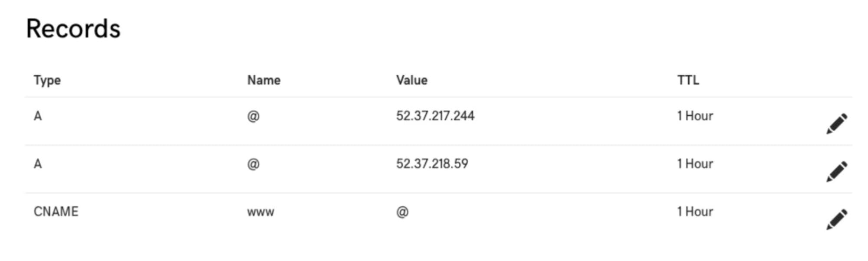Click the @ value in the CNAME row
This screenshot has height=261, width=868.
click(x=402, y=212)
